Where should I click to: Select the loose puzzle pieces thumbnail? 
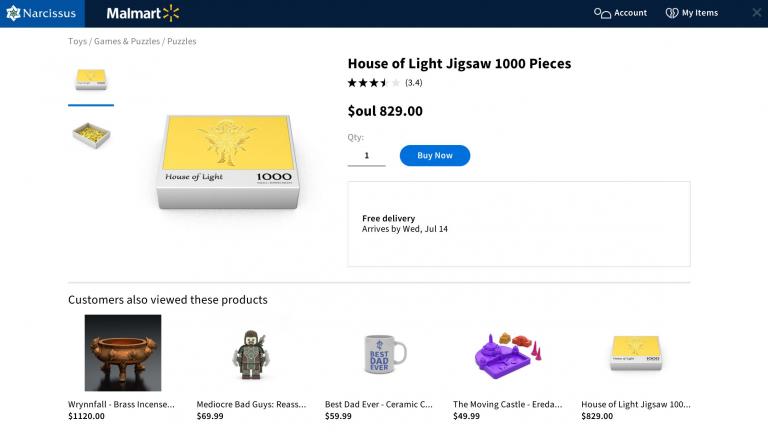click(91, 133)
